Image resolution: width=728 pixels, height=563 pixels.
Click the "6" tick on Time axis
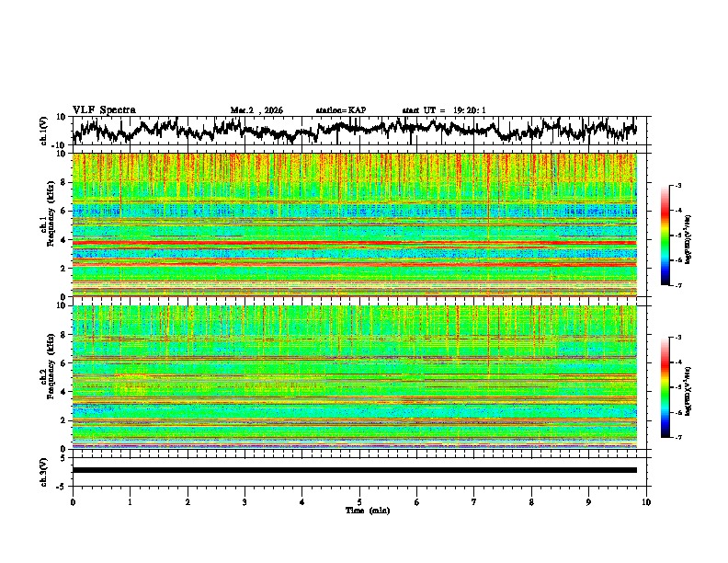click(416, 502)
